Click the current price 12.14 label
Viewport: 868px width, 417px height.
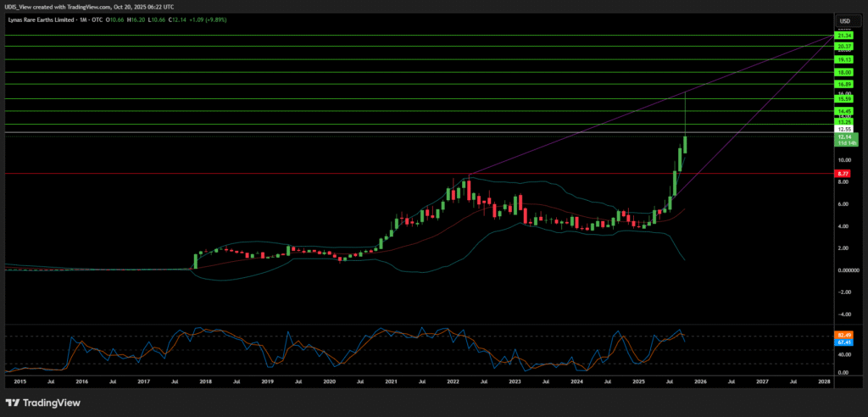click(843, 136)
